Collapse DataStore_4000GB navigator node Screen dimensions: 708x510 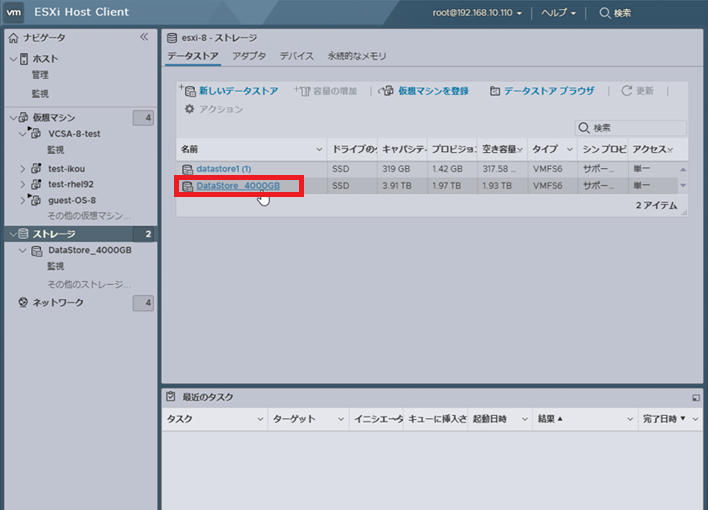coord(23,250)
